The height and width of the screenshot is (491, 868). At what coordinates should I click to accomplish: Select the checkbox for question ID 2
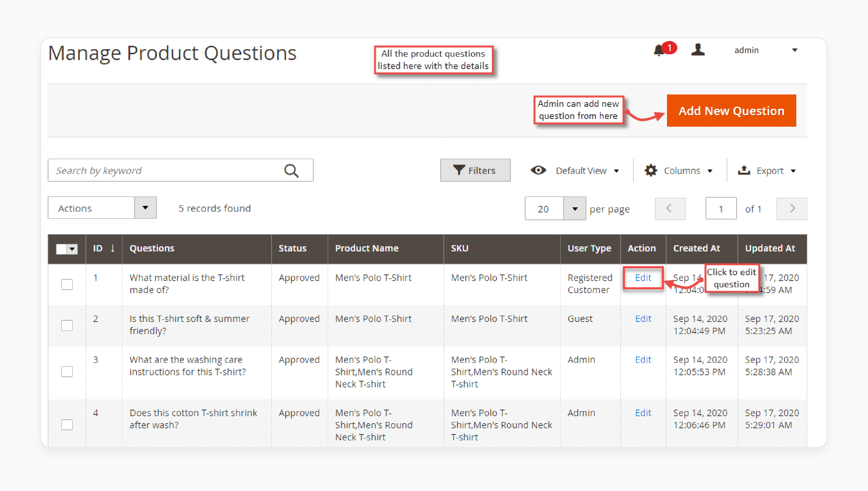(67, 325)
